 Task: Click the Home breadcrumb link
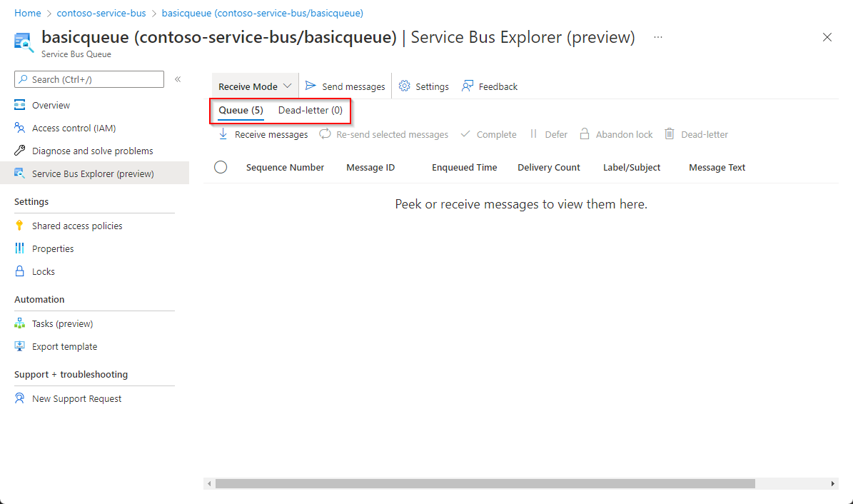pos(27,13)
